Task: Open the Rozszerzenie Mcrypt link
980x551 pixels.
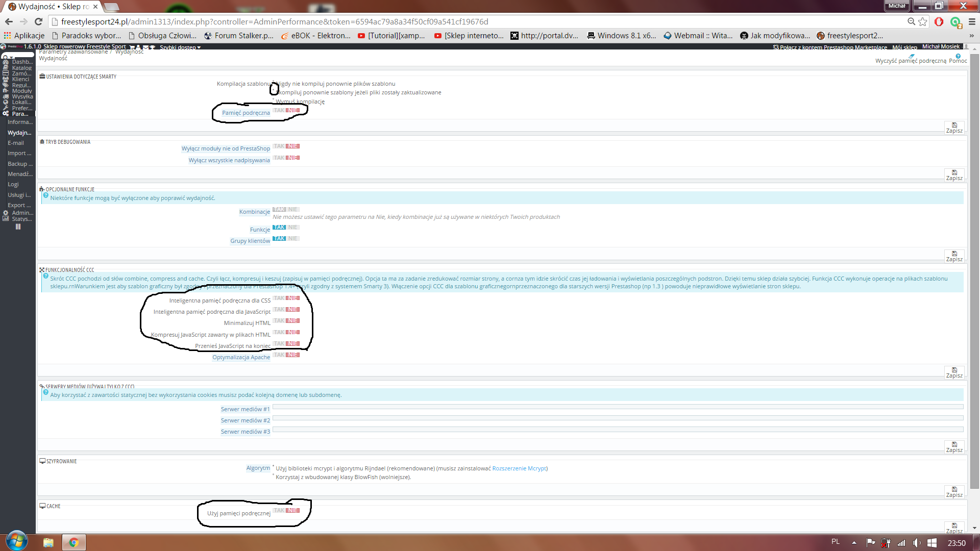Action: click(x=519, y=468)
